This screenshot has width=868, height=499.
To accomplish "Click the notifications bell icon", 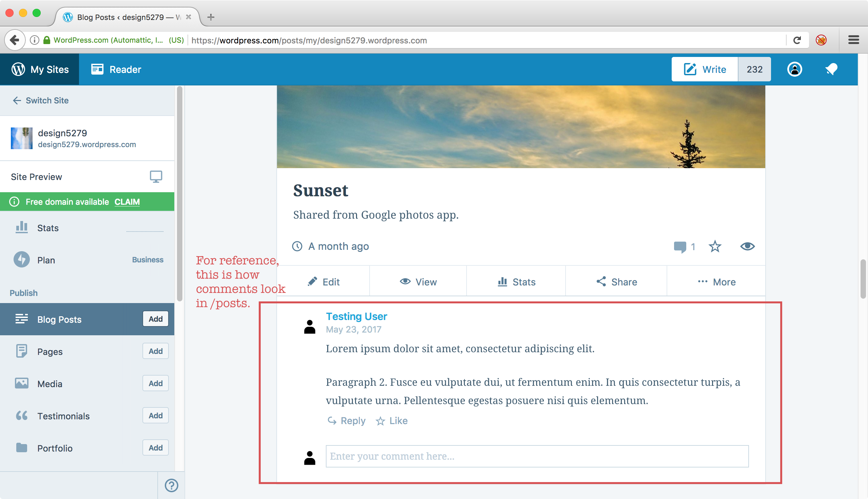I will pos(831,69).
